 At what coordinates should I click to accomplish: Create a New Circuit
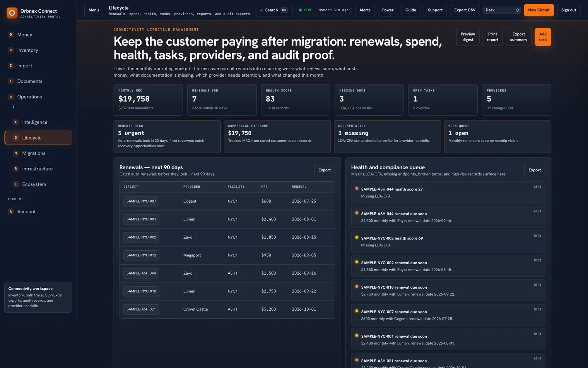pos(539,10)
